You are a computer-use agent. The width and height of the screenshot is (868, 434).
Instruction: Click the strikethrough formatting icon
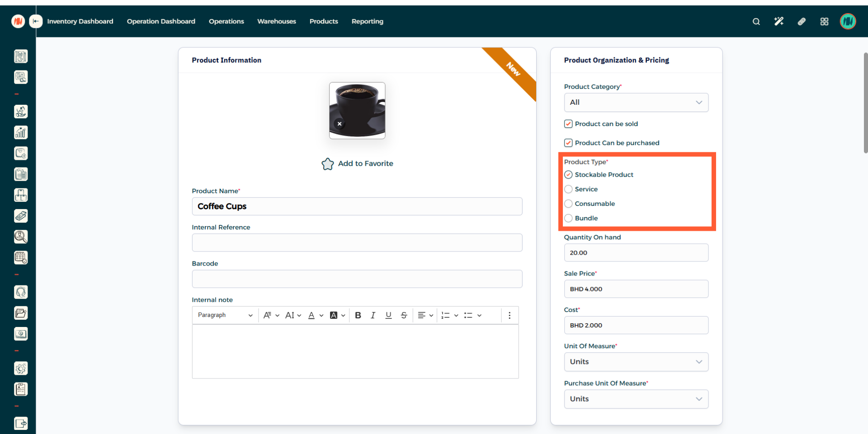[404, 315]
